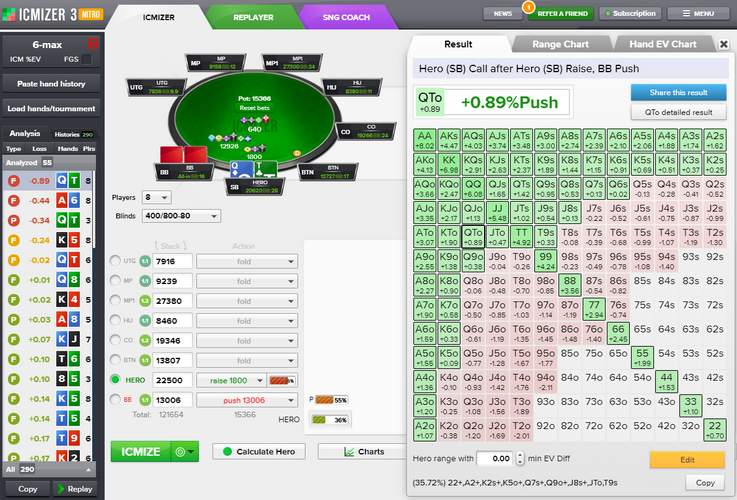This screenshot has height=500, width=737.
Task: Toggle the FGS checkbox
Action: tap(87, 59)
